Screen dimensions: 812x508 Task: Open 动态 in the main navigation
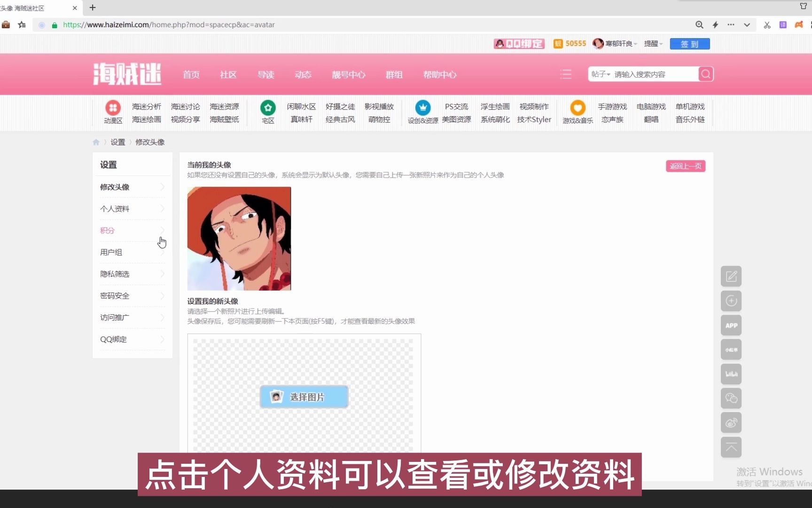coord(303,74)
